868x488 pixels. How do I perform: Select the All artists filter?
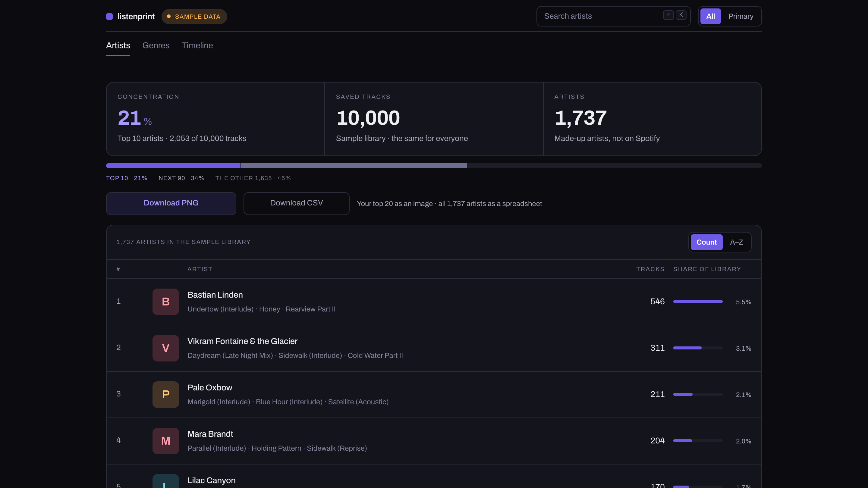click(710, 16)
